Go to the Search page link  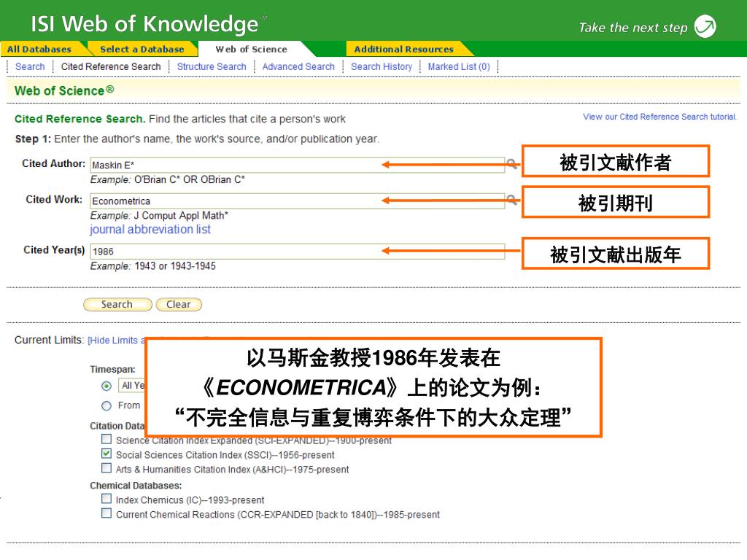click(30, 66)
